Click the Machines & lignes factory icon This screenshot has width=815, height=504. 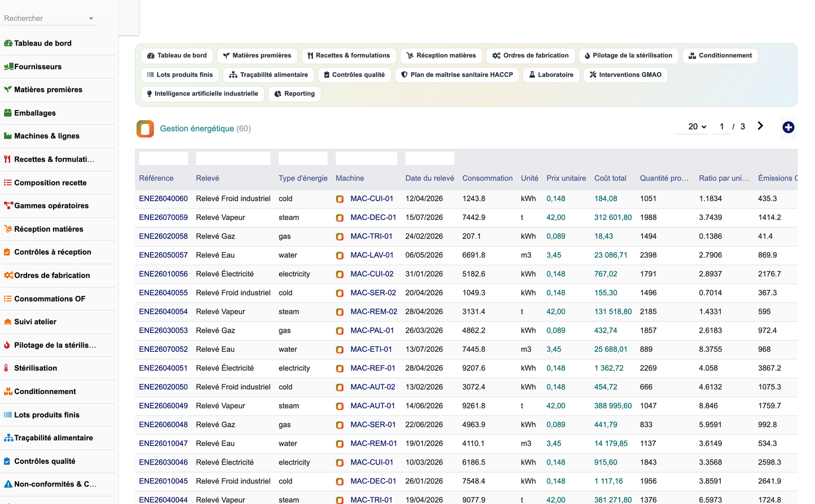(8, 136)
